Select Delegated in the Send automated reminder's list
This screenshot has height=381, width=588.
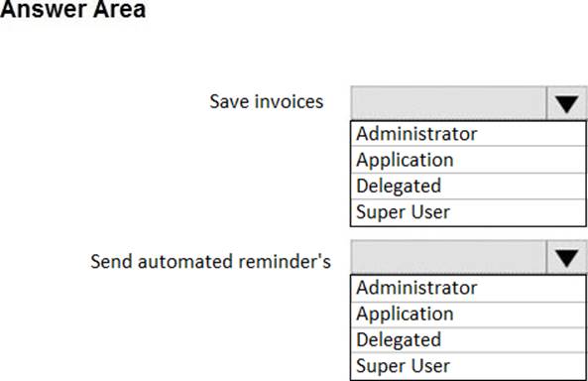tap(468, 340)
